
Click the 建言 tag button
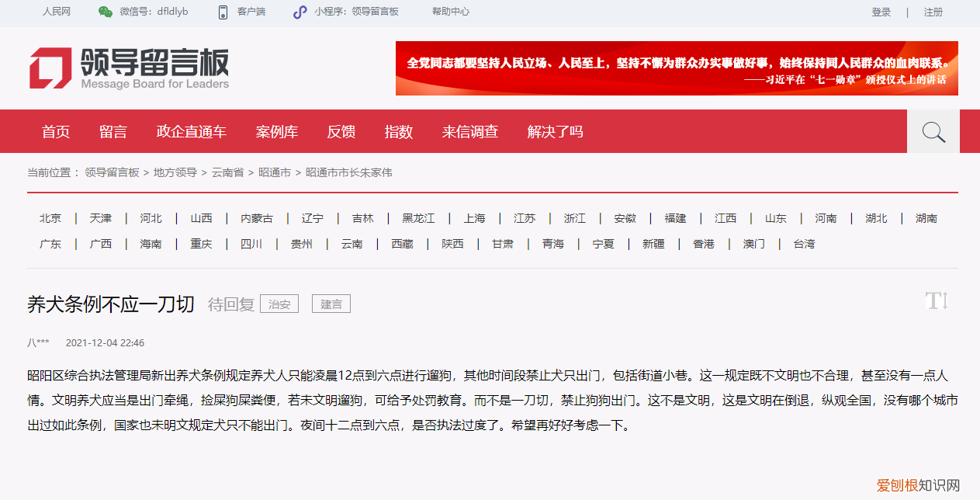click(x=331, y=304)
